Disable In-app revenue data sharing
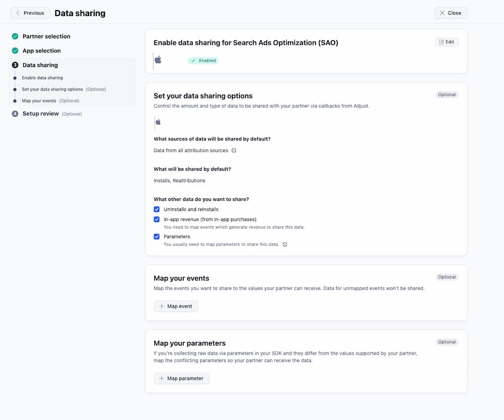The width and height of the screenshot is (504, 420). click(157, 219)
